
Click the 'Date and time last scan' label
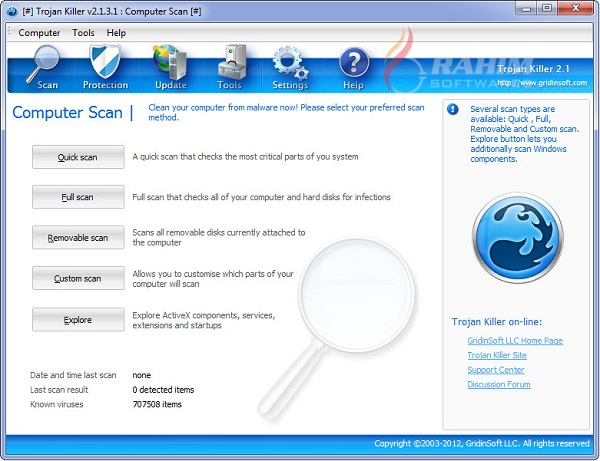pyautogui.click(x=73, y=375)
